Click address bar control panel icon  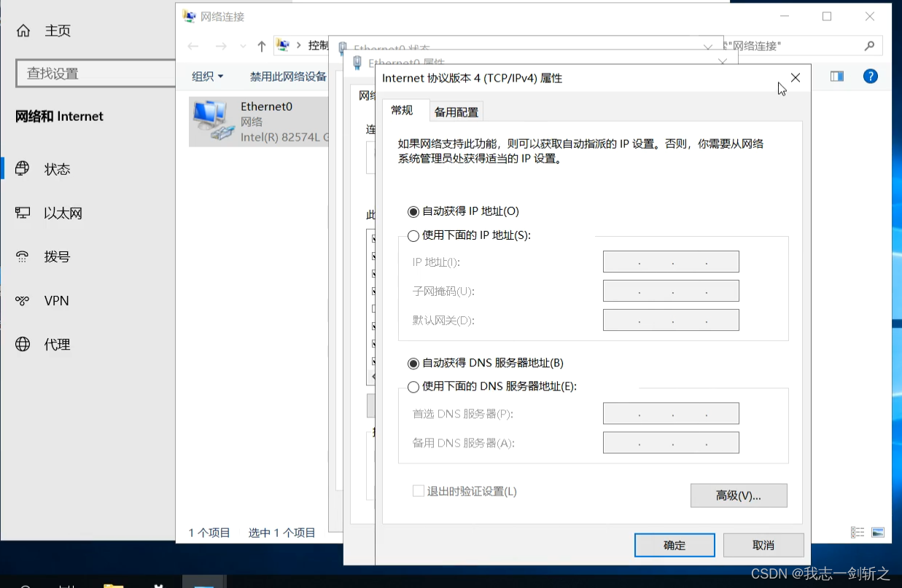pyautogui.click(x=284, y=45)
